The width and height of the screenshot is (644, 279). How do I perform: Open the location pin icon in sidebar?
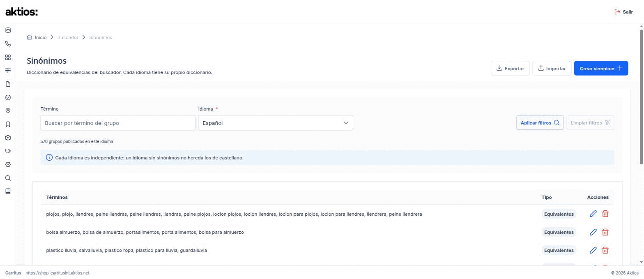coord(8,111)
